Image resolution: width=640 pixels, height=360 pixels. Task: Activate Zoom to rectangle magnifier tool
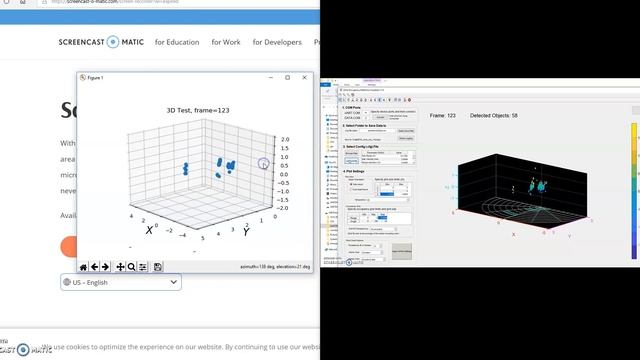coord(131,267)
